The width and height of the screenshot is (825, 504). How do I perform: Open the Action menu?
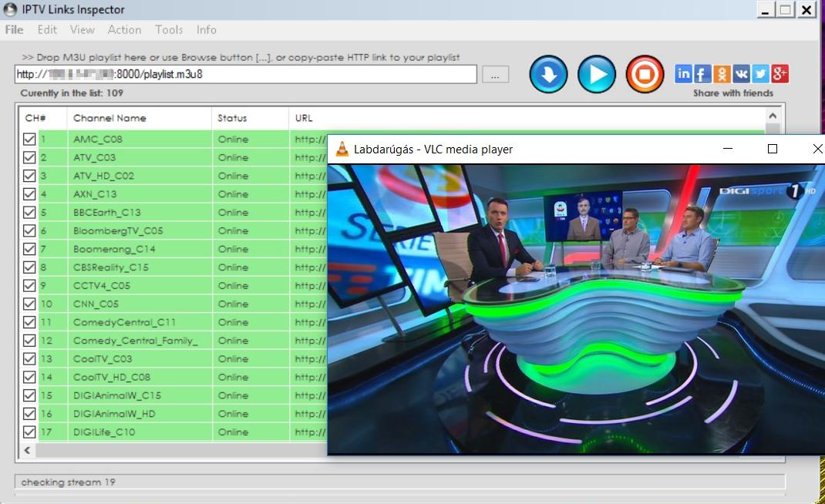click(124, 30)
